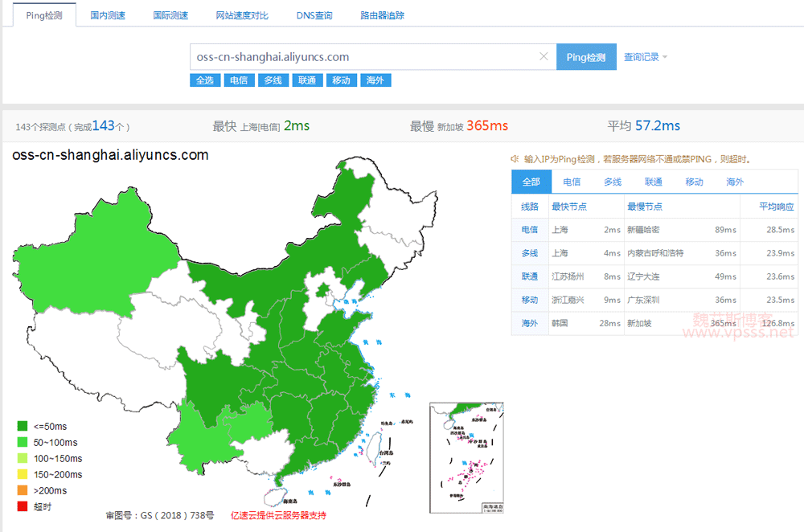Click the 电信 row link in table
The width and height of the screenshot is (804, 532).
pos(530,230)
